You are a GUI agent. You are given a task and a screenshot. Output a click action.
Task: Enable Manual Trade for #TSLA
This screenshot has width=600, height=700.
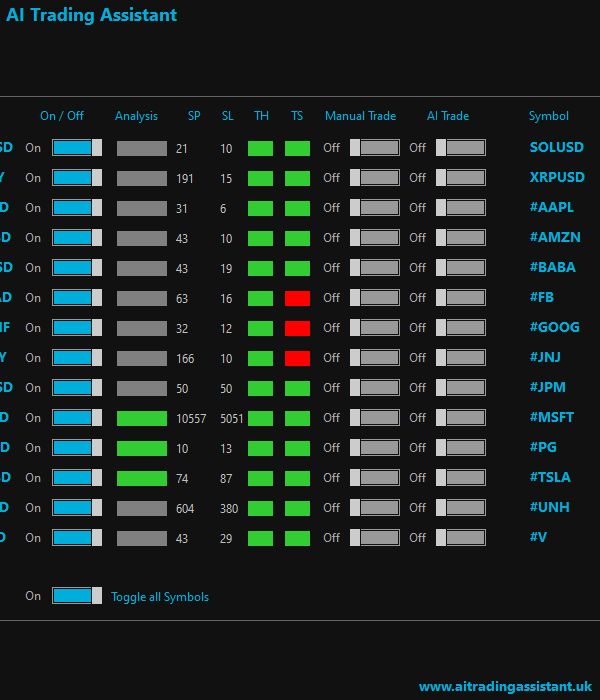[375, 478]
